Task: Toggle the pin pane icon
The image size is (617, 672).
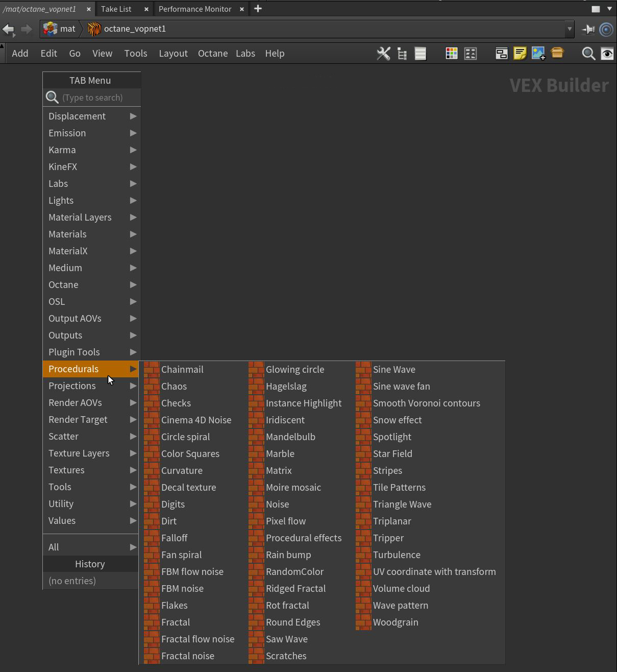Action: pos(588,29)
